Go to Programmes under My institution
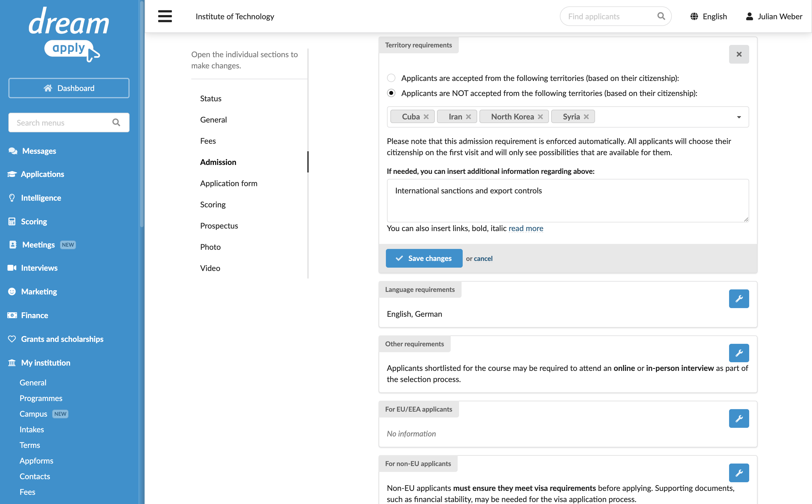Viewport: 812px width, 504px height. 41,398
